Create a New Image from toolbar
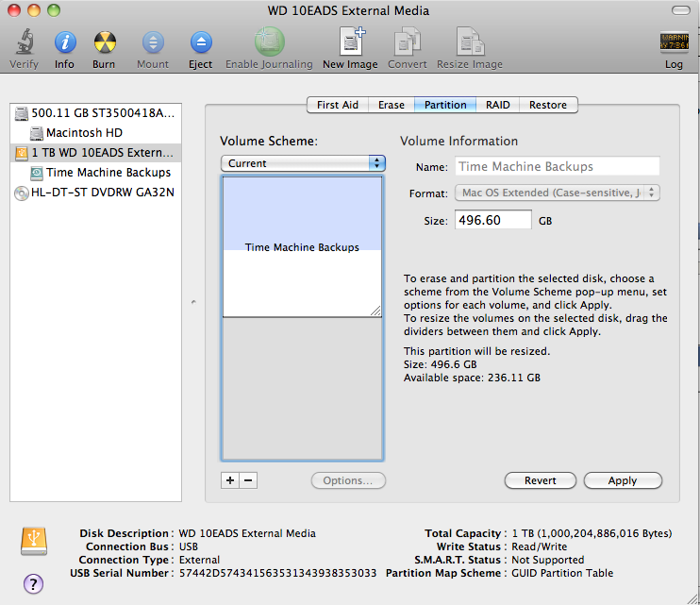The width and height of the screenshot is (700, 605). point(351,42)
